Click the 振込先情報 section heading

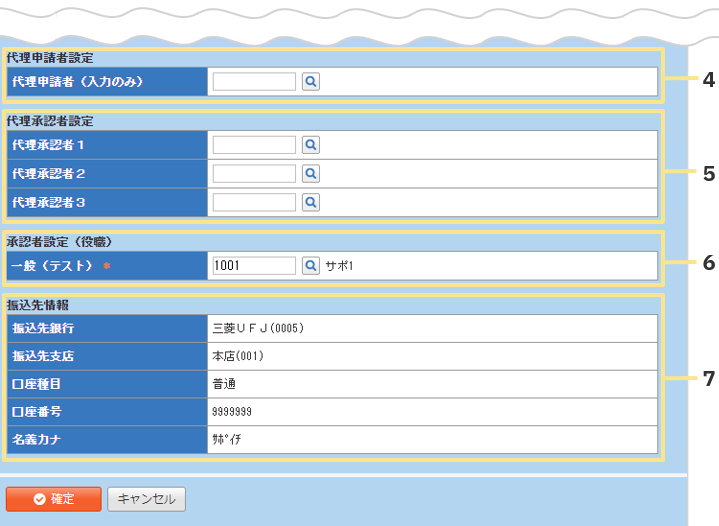point(40,305)
